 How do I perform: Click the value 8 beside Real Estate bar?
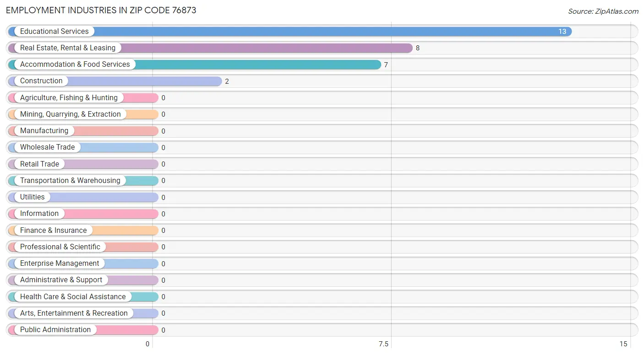418,48
